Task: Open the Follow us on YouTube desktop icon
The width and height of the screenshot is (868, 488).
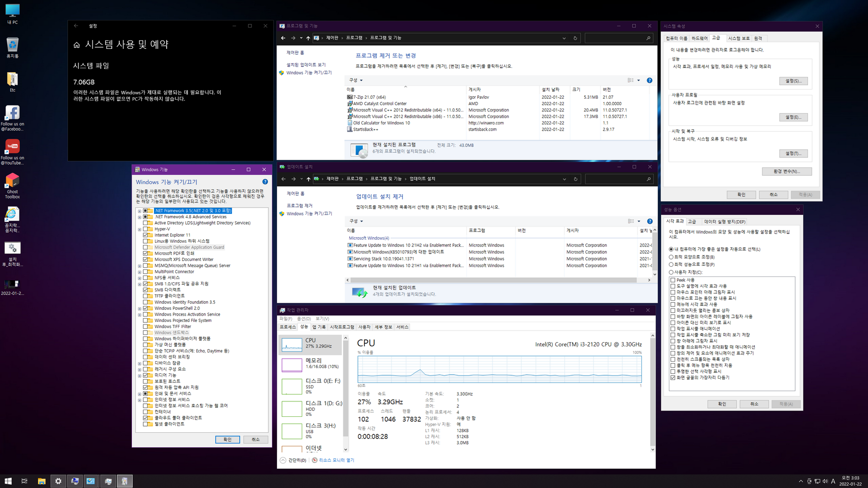Action: point(12,152)
